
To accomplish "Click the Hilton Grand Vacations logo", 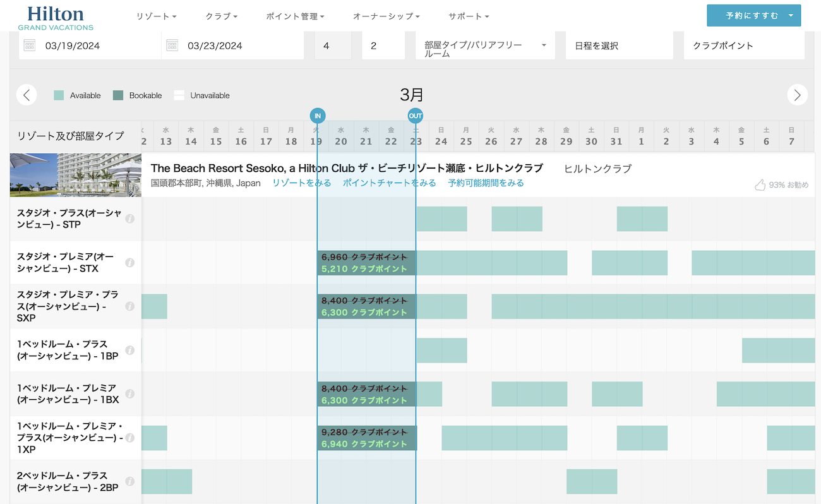I will (x=56, y=17).
